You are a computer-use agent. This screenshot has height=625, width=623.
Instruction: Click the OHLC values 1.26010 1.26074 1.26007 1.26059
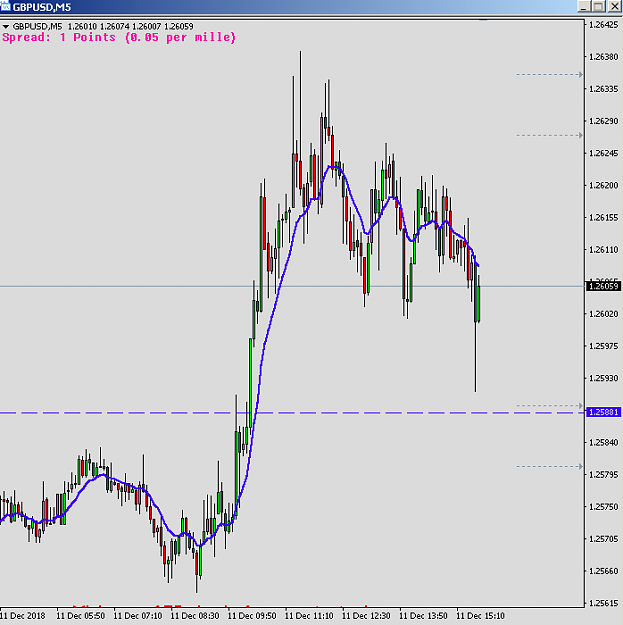point(130,27)
